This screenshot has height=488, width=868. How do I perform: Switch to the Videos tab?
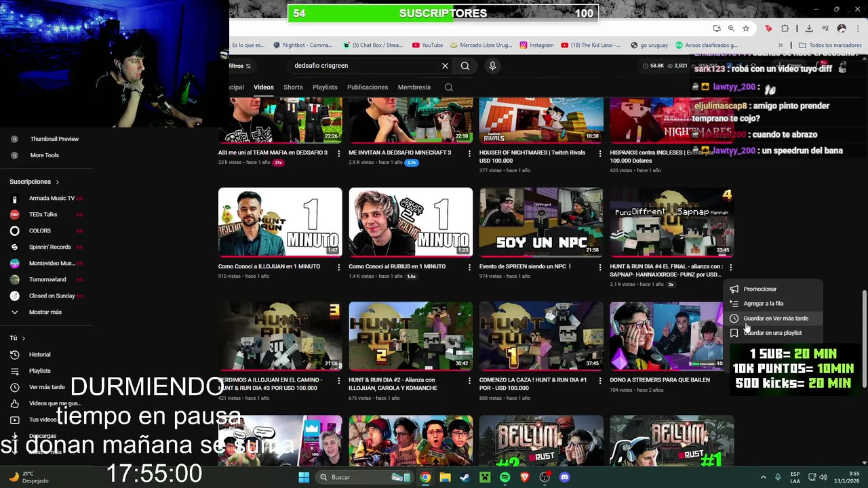pyautogui.click(x=263, y=87)
